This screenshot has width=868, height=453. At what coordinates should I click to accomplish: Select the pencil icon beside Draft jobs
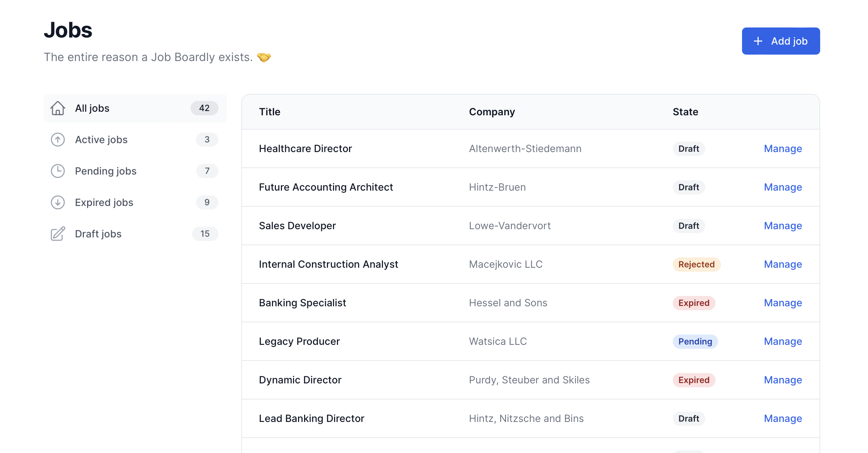58,234
